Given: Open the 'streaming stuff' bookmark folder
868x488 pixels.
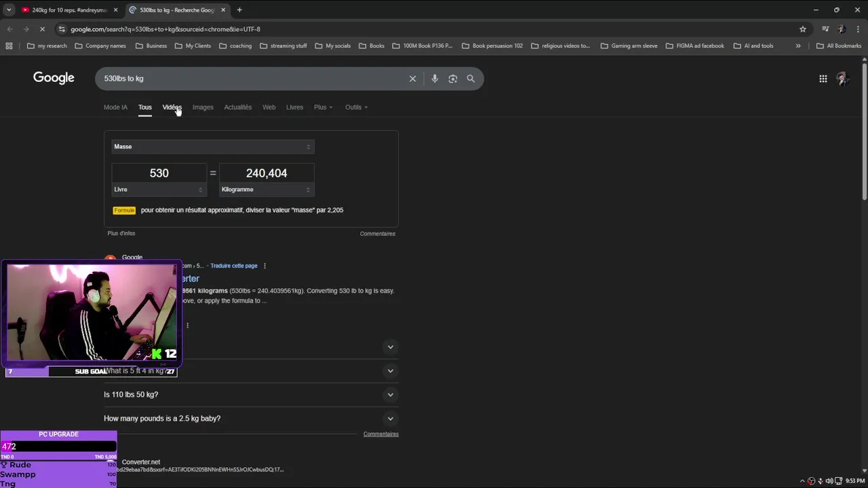Looking at the screenshot, I should [x=283, y=46].
